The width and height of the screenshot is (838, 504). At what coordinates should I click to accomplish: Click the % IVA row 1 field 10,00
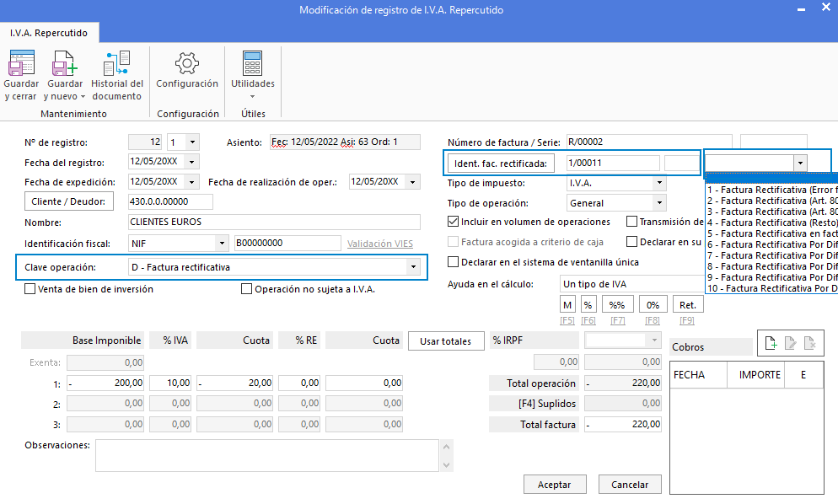170,383
